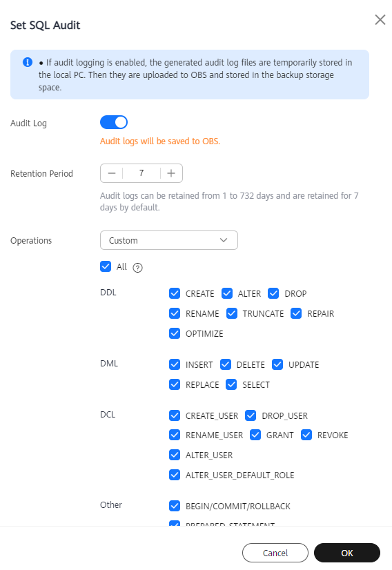
Task: Click the blue info icon in the notice
Action: tap(28, 62)
